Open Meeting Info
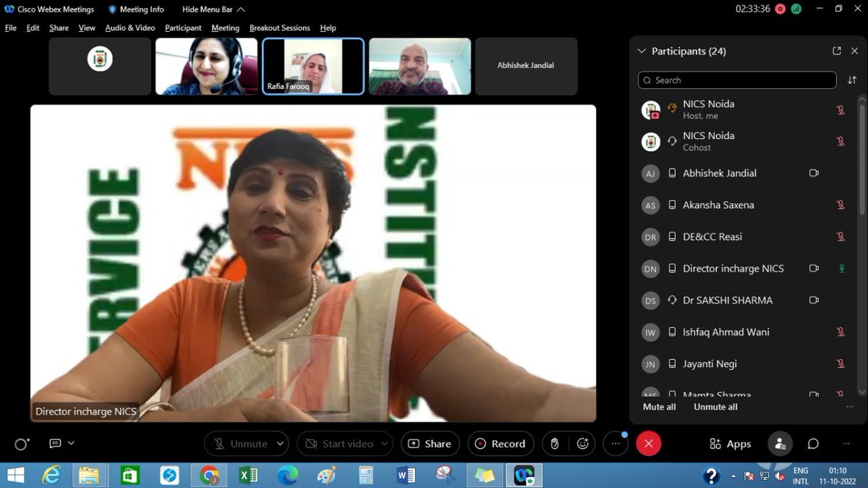The height and width of the screenshot is (488, 868). point(136,9)
